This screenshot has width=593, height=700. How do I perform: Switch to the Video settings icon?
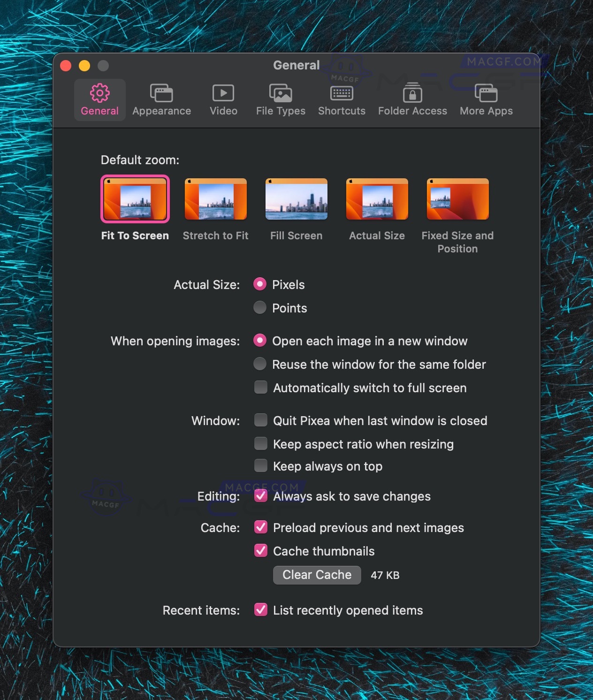click(223, 99)
